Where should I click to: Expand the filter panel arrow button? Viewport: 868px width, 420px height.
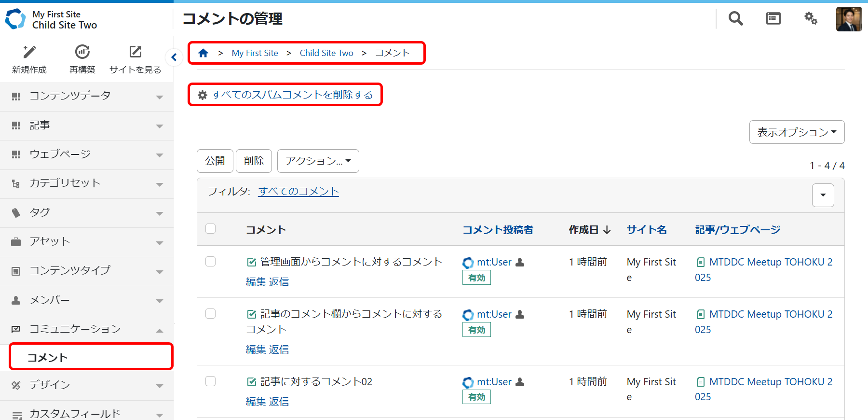tap(823, 195)
